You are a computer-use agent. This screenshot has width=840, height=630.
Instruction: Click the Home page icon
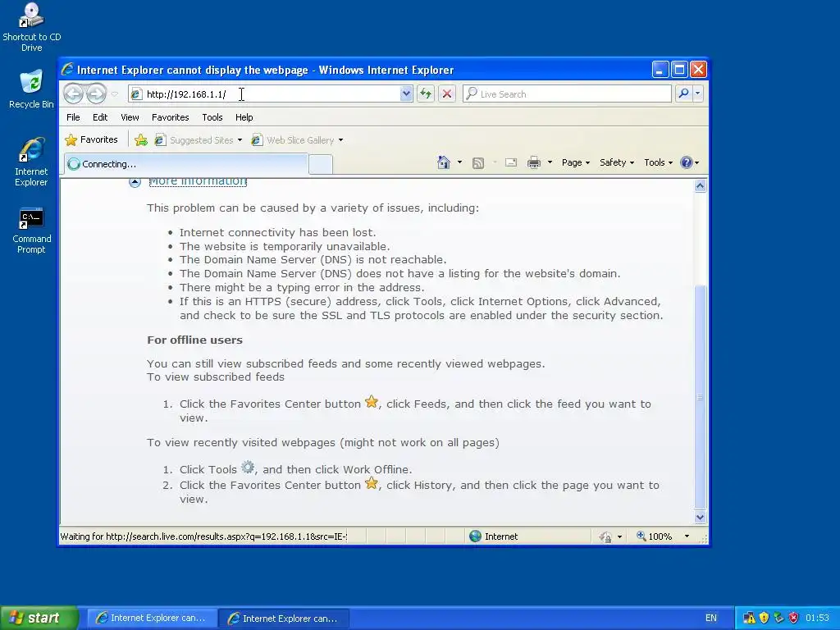[444, 162]
